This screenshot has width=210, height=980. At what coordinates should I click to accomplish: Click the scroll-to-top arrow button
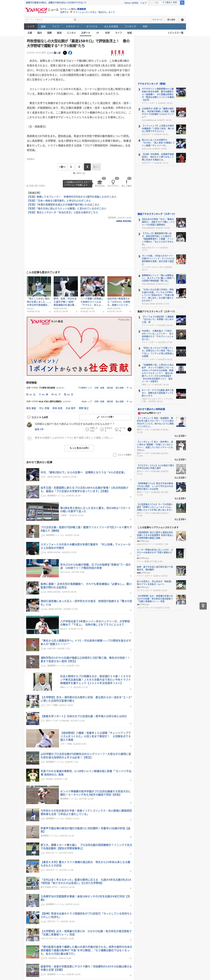pos(203,606)
